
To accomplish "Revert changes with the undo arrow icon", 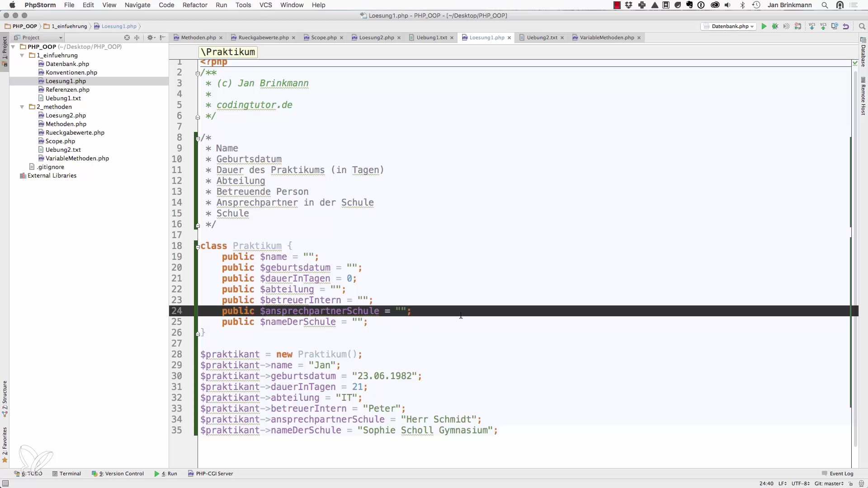I will [x=846, y=26].
